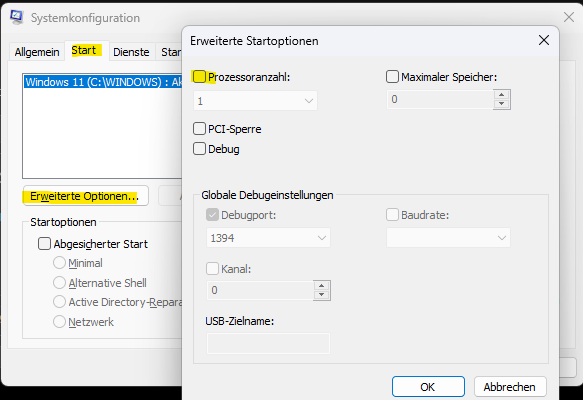
Task: Confirm with the OK button
Action: click(428, 387)
